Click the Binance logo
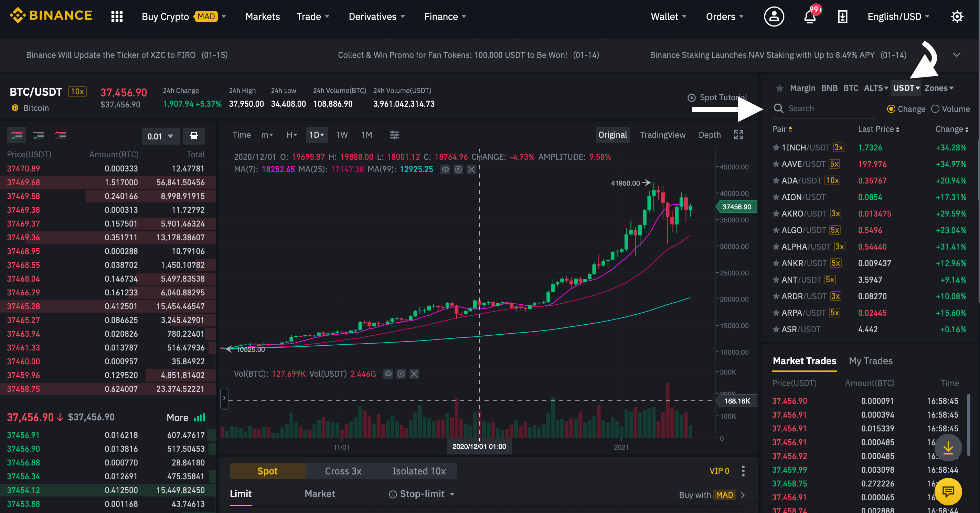Image resolution: width=980 pixels, height=513 pixels. click(x=51, y=15)
